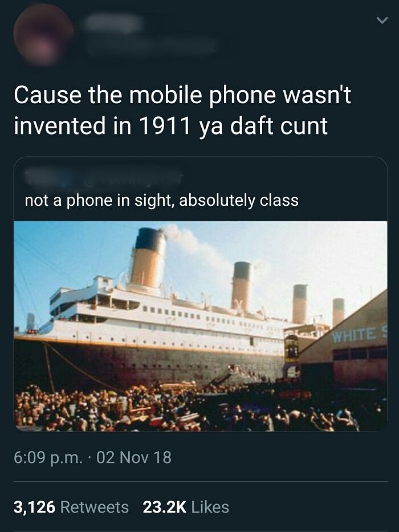The image size is (399, 532).
Task: Tap the quoted tweet card header area
Action: coord(201,189)
